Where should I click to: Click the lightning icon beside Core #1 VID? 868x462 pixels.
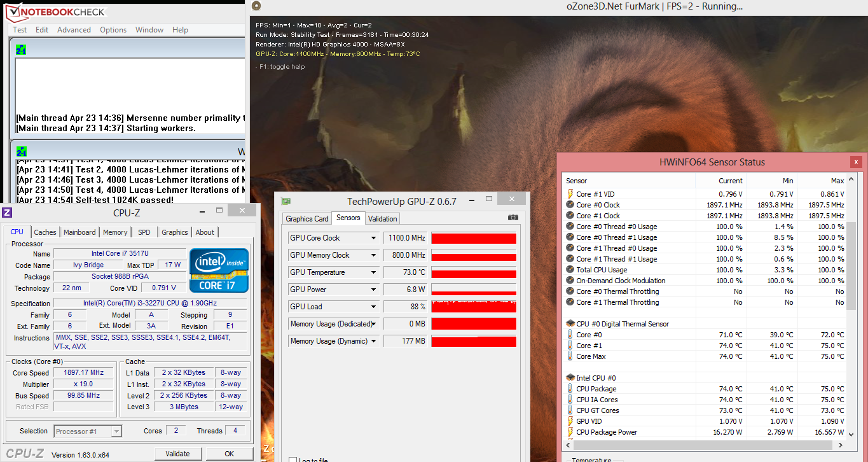point(570,194)
